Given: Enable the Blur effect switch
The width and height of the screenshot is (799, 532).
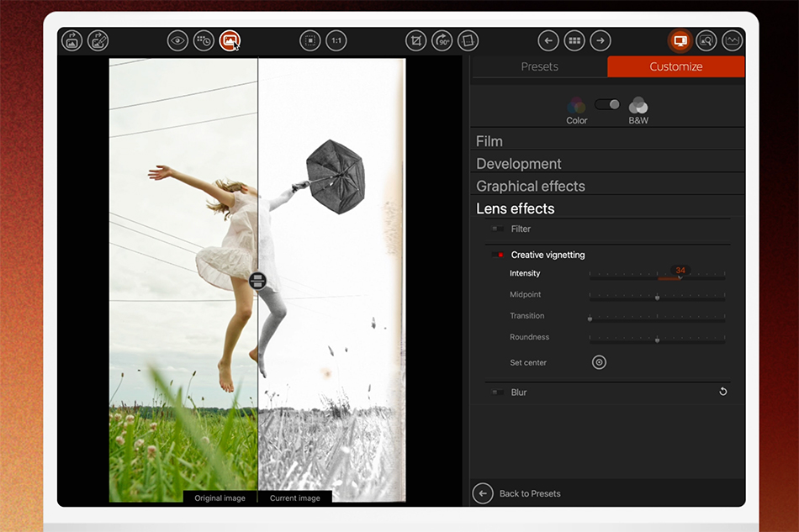Looking at the screenshot, I should (x=499, y=392).
